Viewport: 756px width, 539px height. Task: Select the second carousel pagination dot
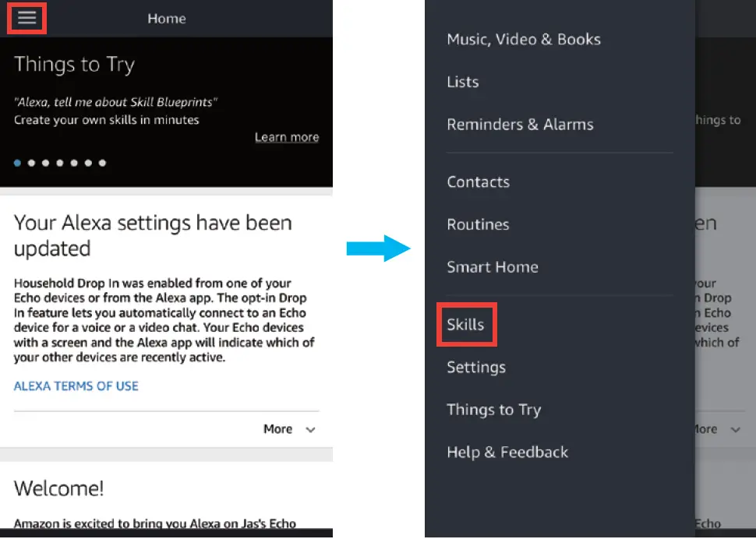32,163
